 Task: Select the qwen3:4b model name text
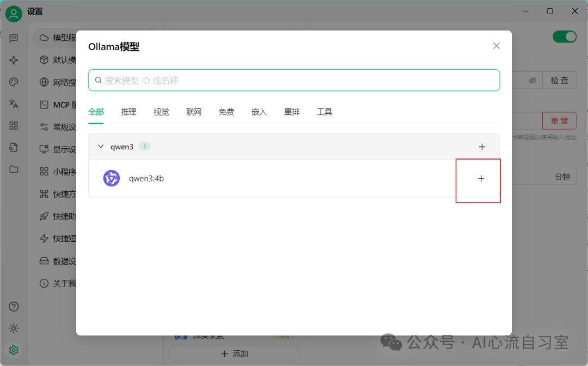point(146,179)
